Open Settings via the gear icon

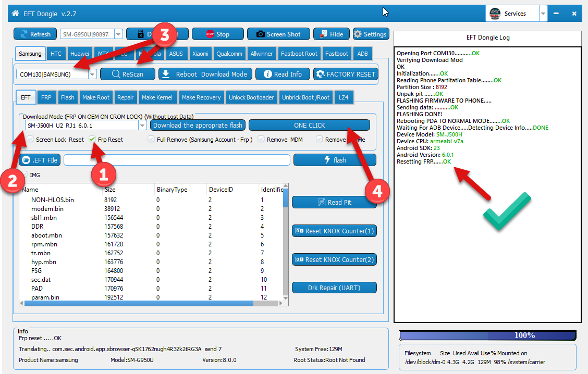point(358,34)
